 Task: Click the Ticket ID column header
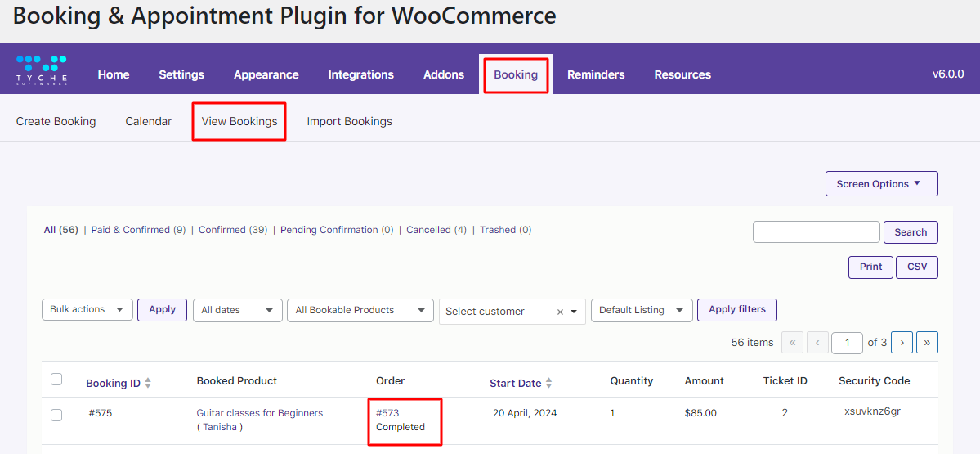click(785, 381)
